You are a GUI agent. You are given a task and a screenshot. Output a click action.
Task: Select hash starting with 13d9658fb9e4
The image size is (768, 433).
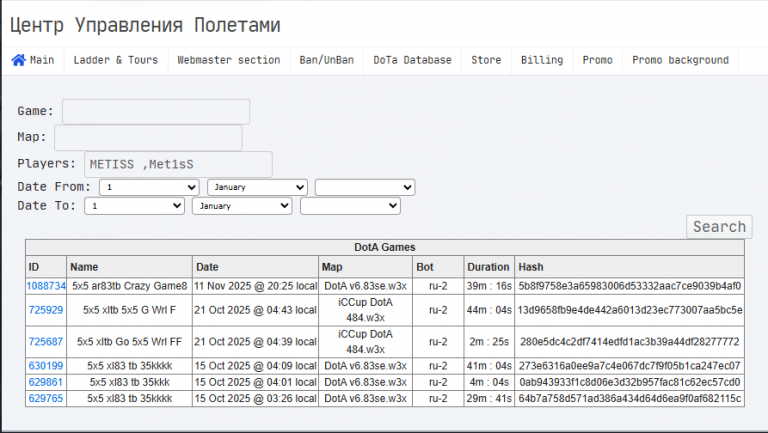[x=629, y=310]
